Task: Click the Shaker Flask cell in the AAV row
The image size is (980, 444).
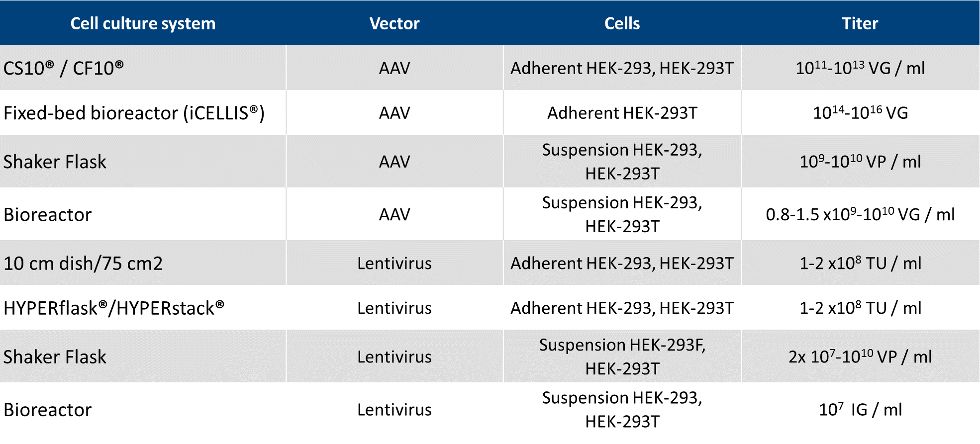Action: coord(55,162)
